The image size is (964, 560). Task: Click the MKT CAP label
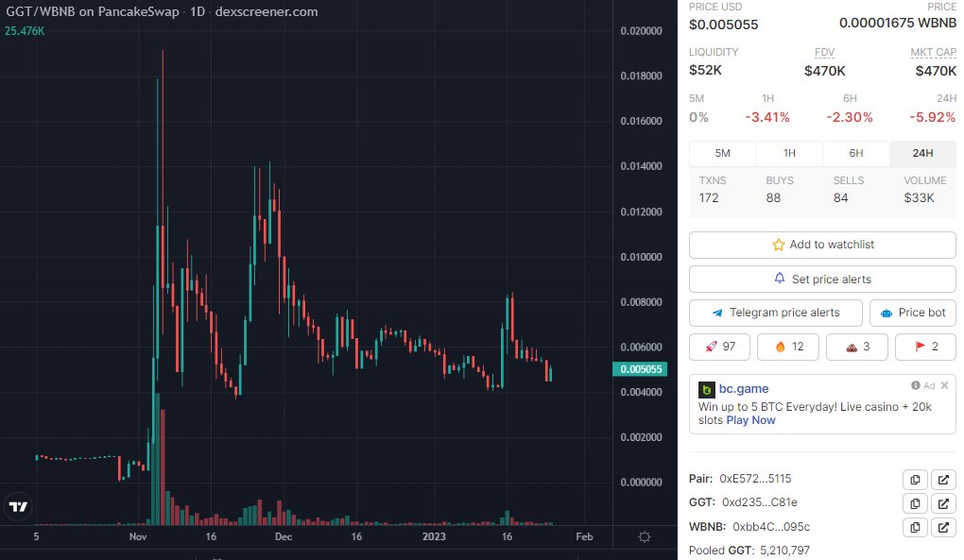click(933, 53)
